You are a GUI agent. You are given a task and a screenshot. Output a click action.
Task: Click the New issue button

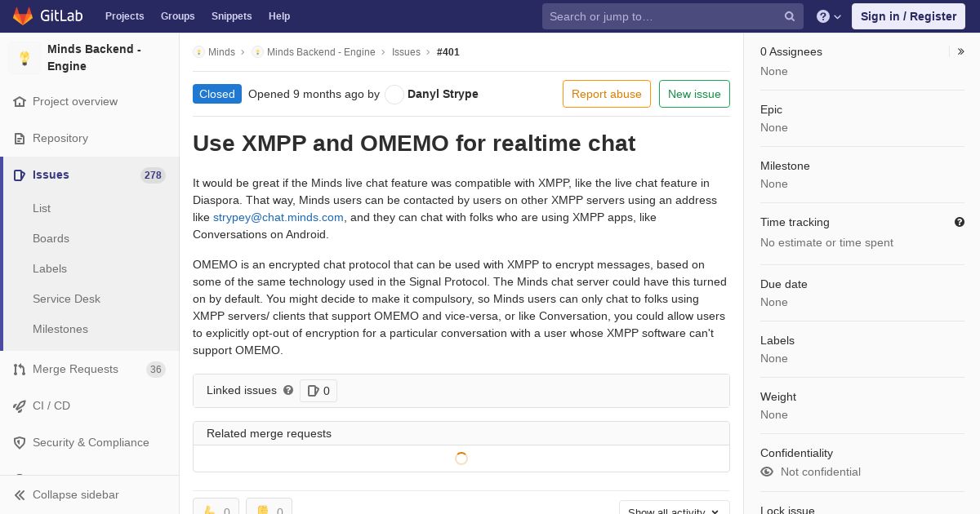pyautogui.click(x=694, y=94)
